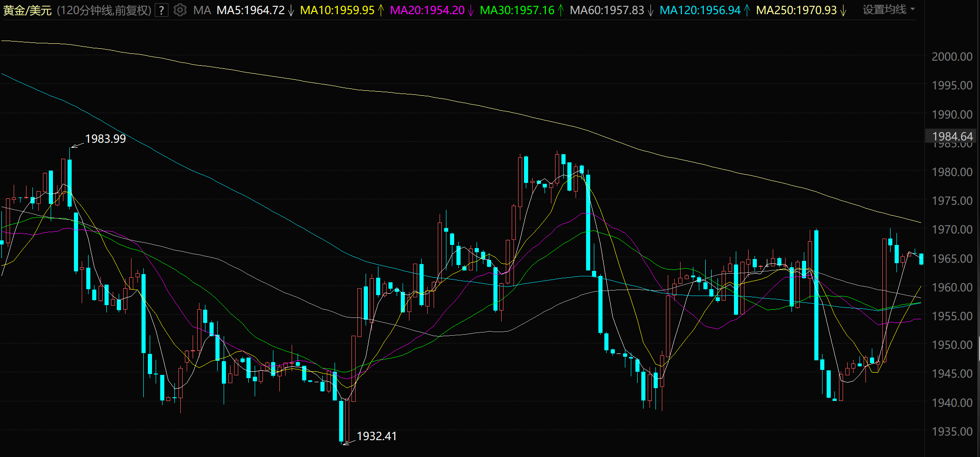The height and width of the screenshot is (457, 980).
Task: Click the 2000.00 price axis label
Action: [952, 57]
